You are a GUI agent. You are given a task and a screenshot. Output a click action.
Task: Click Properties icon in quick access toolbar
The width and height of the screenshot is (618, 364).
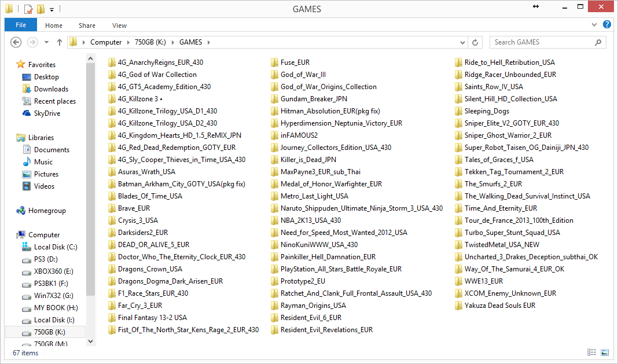coord(28,9)
